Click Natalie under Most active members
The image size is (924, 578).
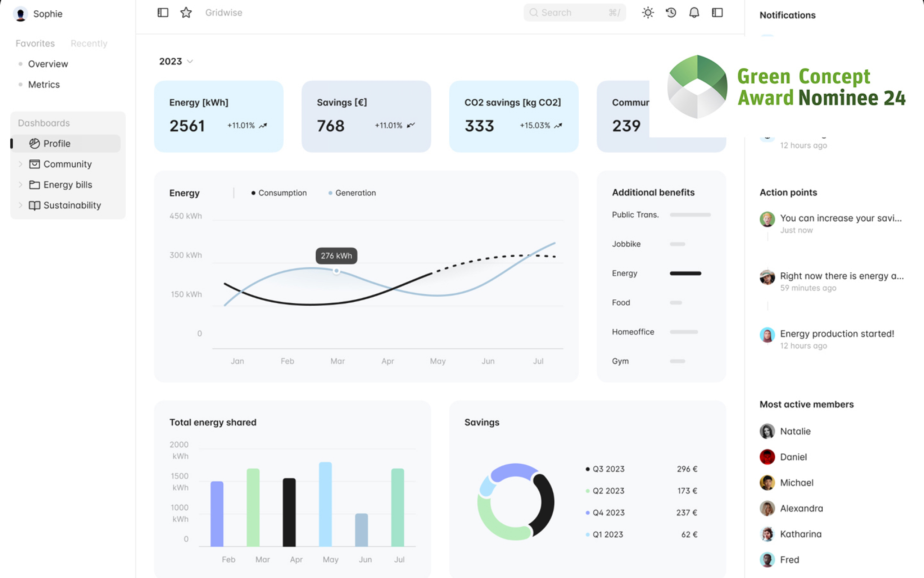click(x=795, y=431)
